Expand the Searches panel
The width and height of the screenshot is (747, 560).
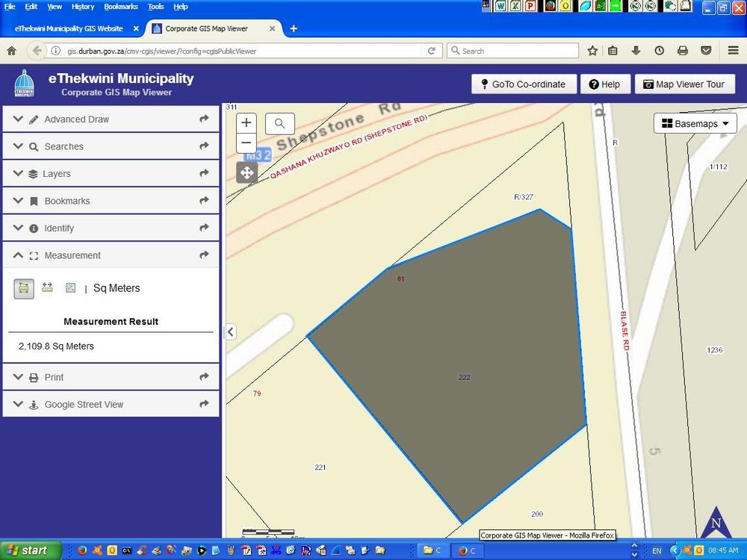tap(111, 146)
